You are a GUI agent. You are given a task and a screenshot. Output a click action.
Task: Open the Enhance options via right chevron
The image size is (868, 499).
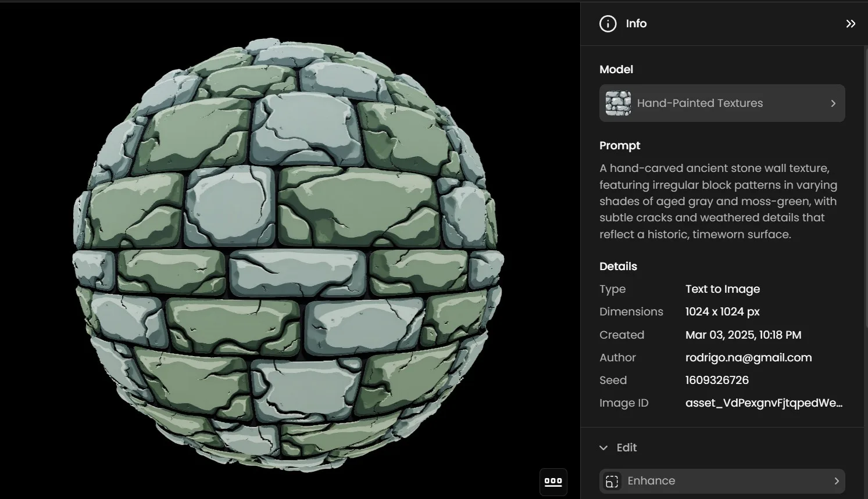coord(835,480)
